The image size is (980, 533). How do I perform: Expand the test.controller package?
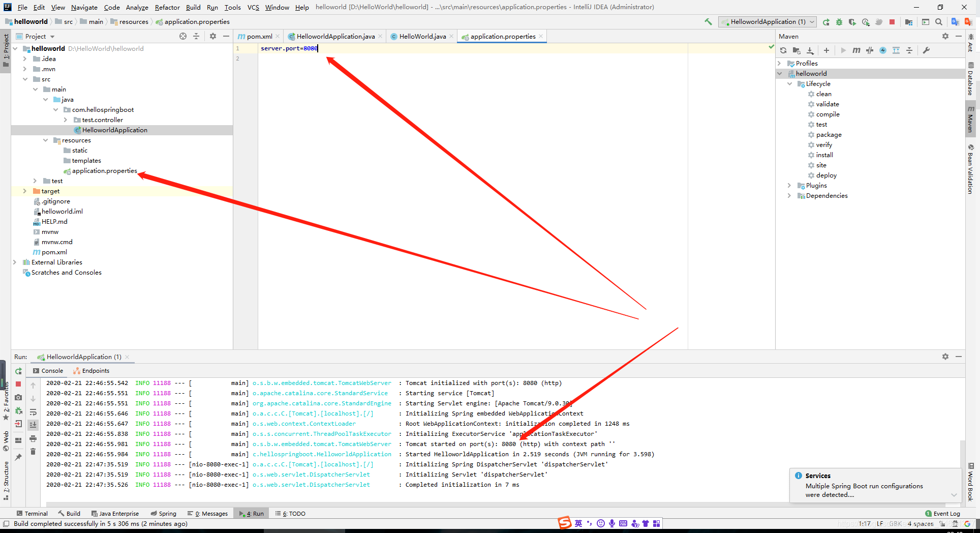[x=65, y=120]
